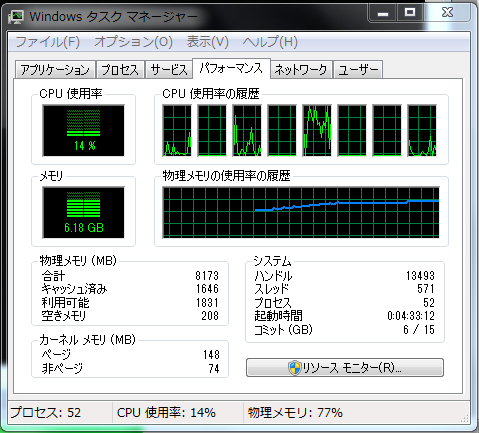
Task: Click the Task Manager title bar icon
Action: click(16, 16)
